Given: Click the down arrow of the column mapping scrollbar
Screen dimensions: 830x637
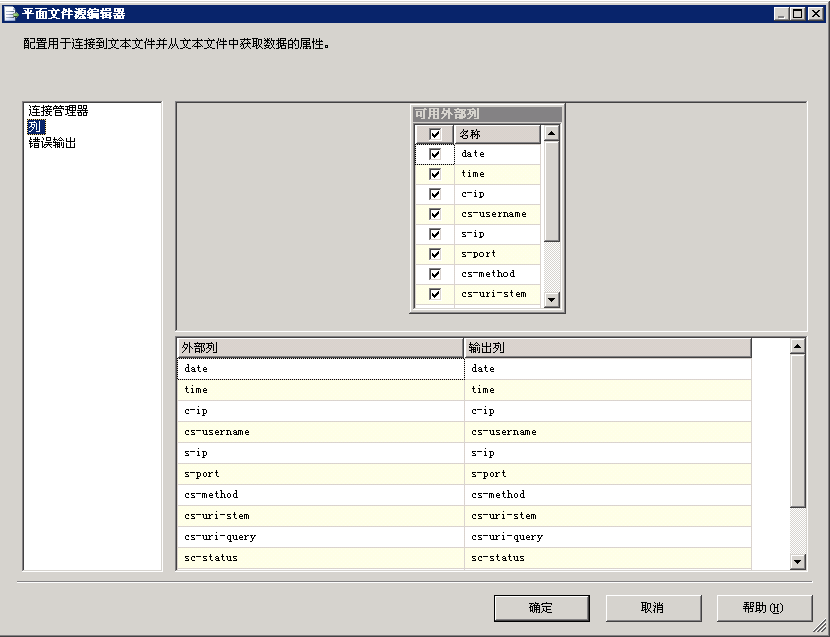Looking at the screenshot, I should (x=797, y=562).
